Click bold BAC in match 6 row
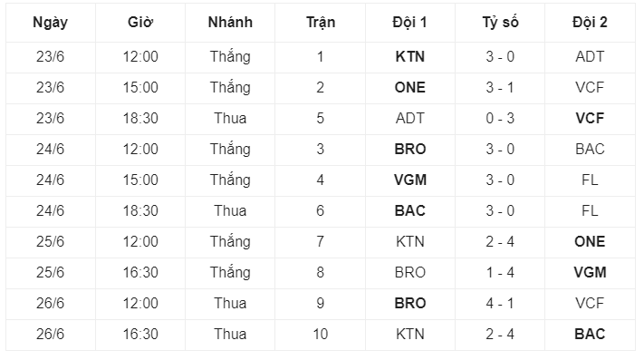The height and width of the screenshot is (360, 644). tap(410, 210)
